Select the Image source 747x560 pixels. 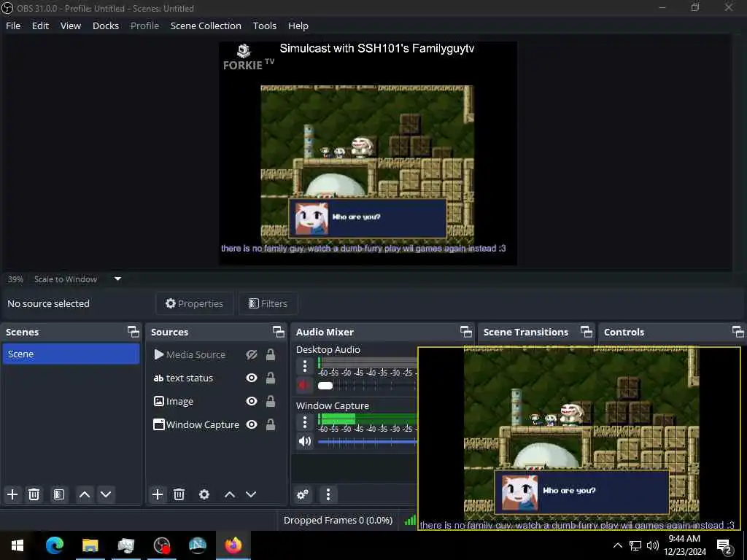pos(179,402)
